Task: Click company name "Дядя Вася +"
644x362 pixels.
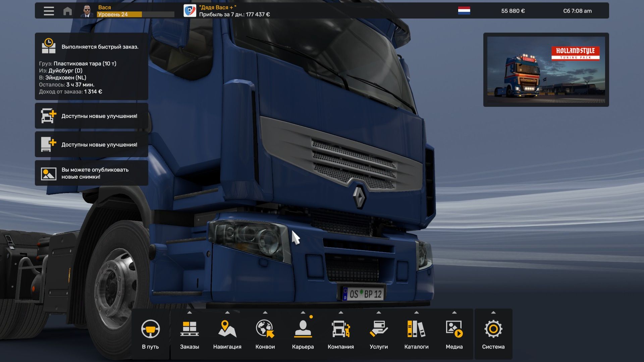Action: coord(218,7)
